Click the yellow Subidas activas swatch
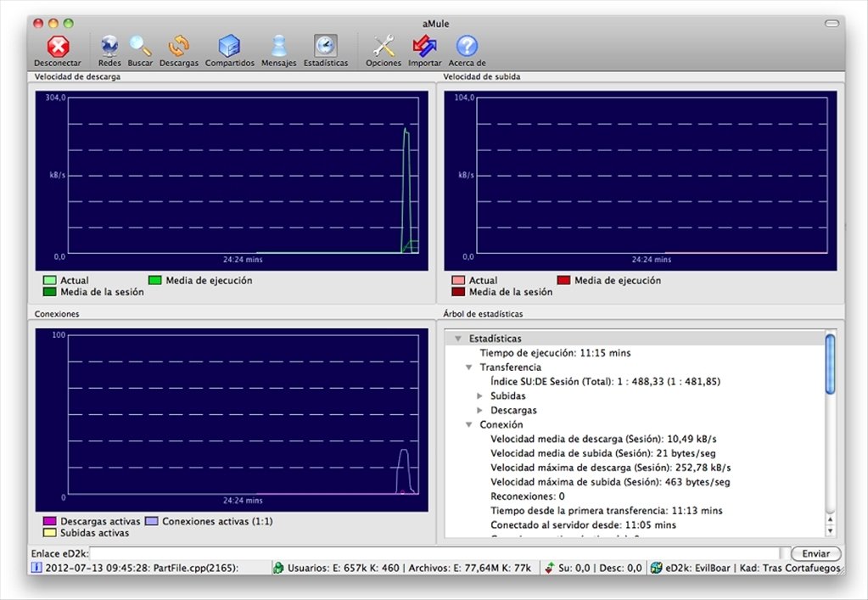The image size is (868, 600). pyautogui.click(x=49, y=532)
